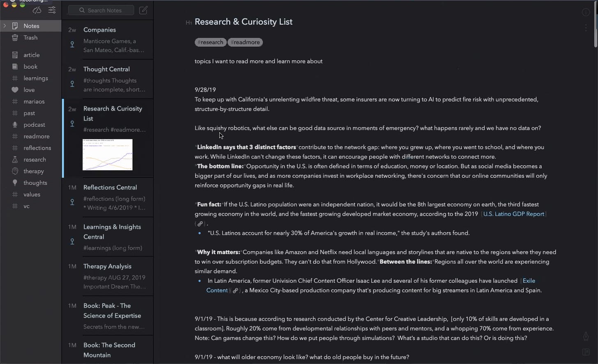This screenshot has width=598, height=364.
Task: Open the preferences sliders icon
Action: point(52,10)
